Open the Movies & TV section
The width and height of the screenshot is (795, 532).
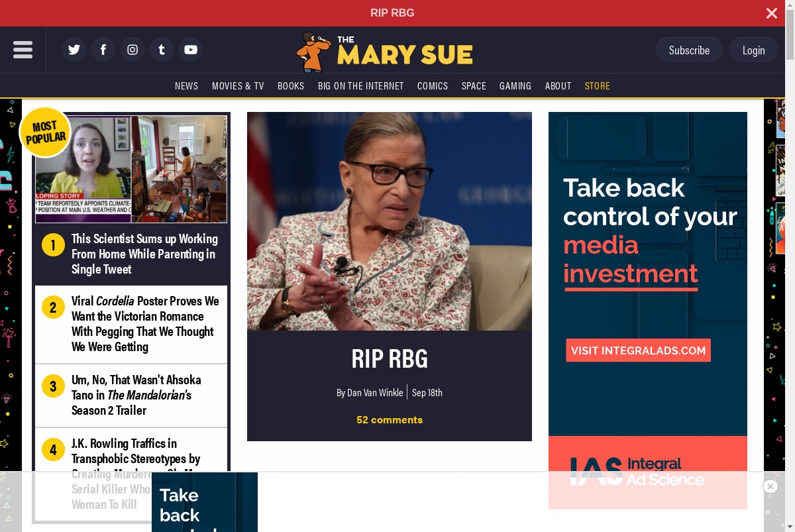pyautogui.click(x=238, y=85)
